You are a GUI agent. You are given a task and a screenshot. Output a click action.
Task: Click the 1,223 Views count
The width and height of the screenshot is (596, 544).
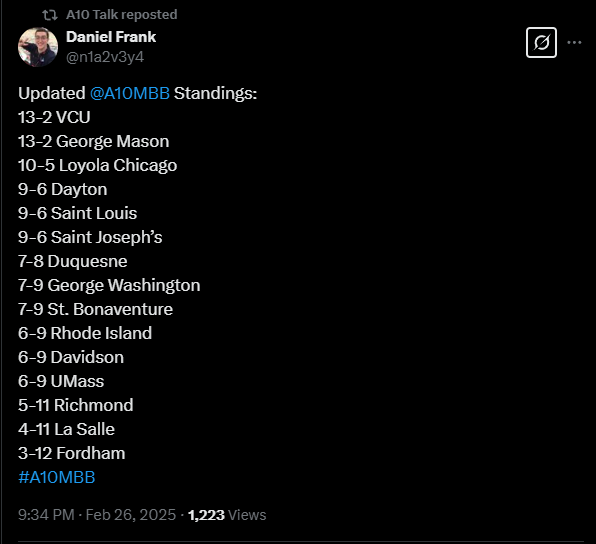point(227,515)
